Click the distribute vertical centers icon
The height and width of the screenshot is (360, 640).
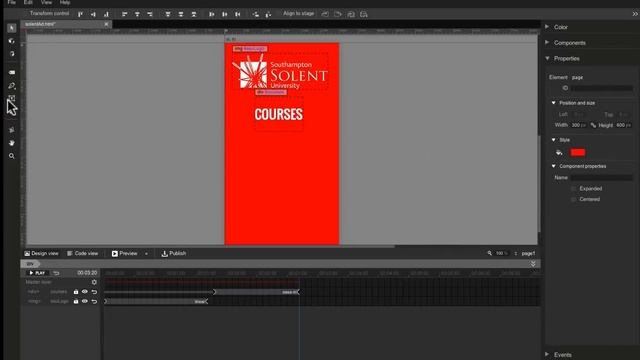[x=181, y=14]
